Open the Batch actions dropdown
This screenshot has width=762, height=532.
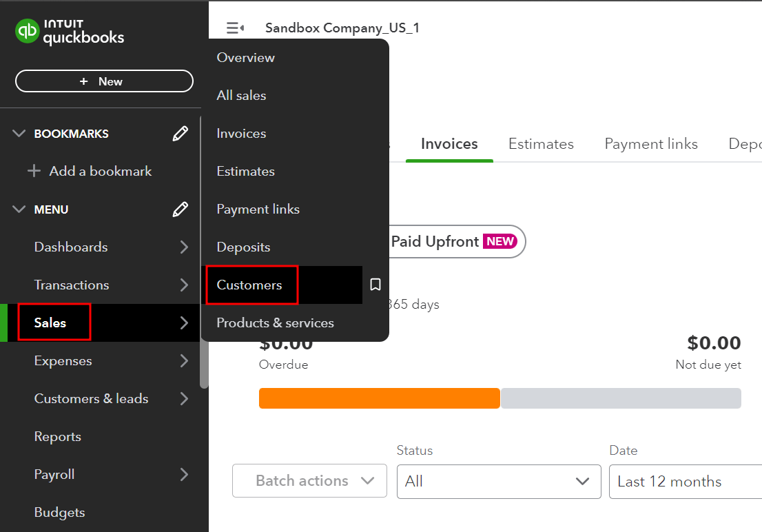[309, 480]
